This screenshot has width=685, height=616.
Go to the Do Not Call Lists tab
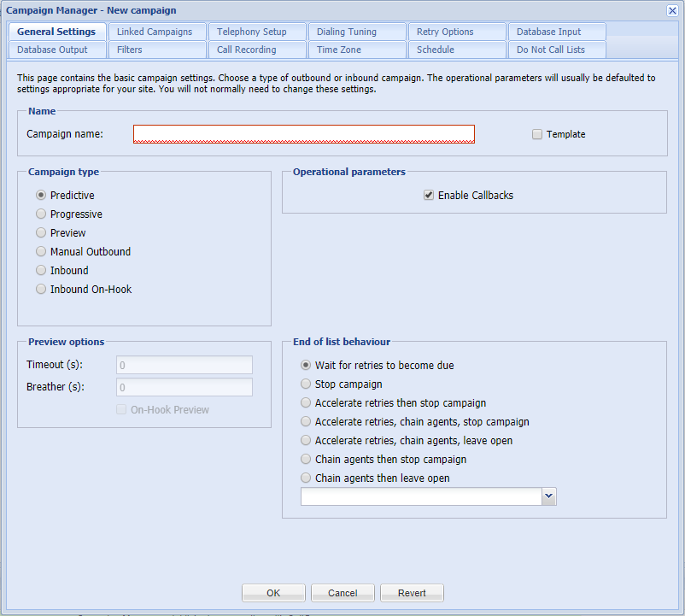pyautogui.click(x=557, y=50)
